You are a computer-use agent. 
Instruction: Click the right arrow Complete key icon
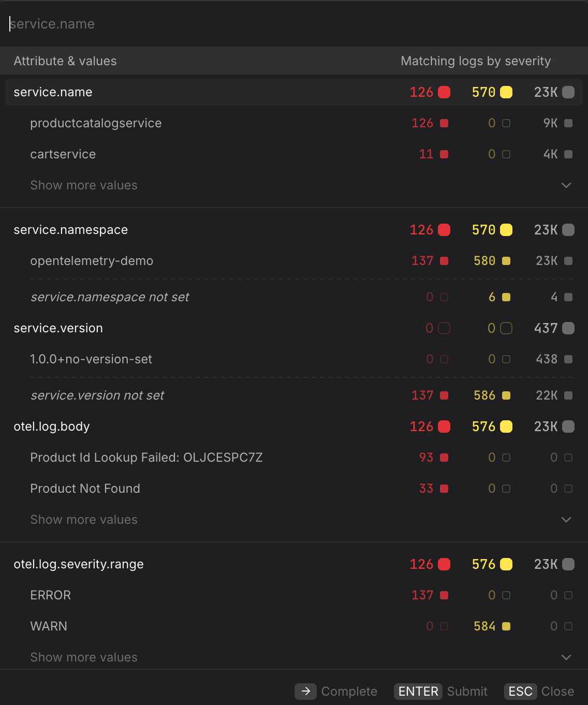(x=305, y=692)
